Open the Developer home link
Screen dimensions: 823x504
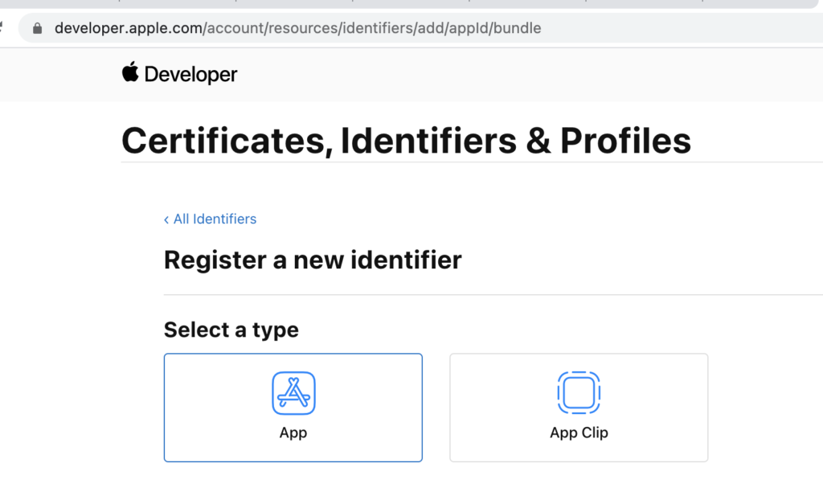pos(179,73)
